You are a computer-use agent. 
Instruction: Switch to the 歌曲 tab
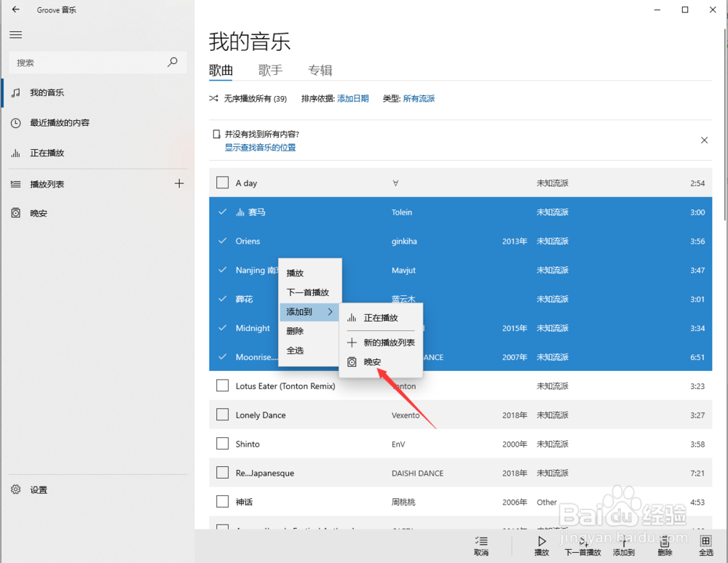tap(221, 70)
